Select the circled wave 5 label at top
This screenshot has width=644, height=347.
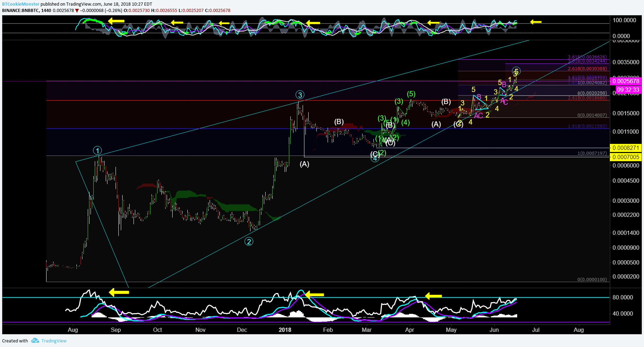516,71
